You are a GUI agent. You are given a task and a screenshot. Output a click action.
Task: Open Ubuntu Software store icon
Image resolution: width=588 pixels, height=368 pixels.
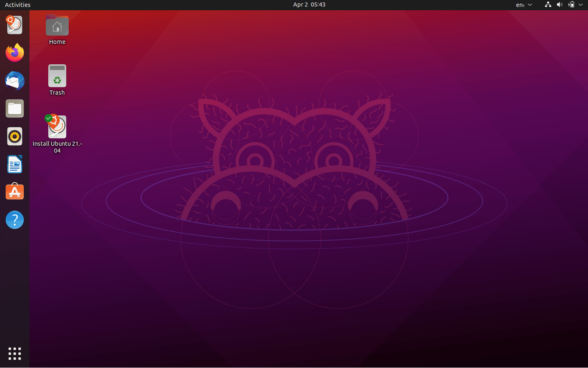click(15, 192)
